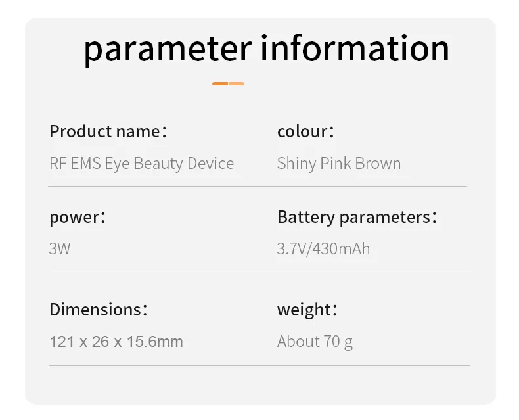This screenshot has height=420, width=519.
Task: Click the word 'parameter' in the heading
Action: click(167, 49)
